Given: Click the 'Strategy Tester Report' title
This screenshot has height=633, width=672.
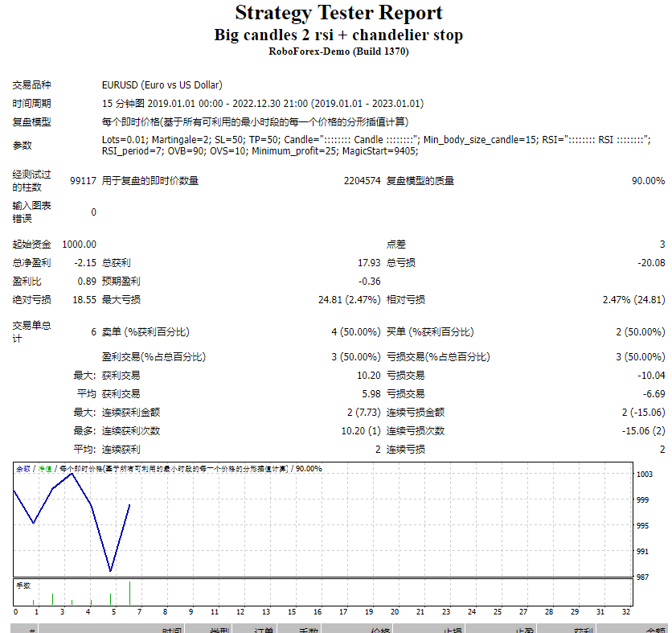Looking at the screenshot, I should pyautogui.click(x=338, y=13).
